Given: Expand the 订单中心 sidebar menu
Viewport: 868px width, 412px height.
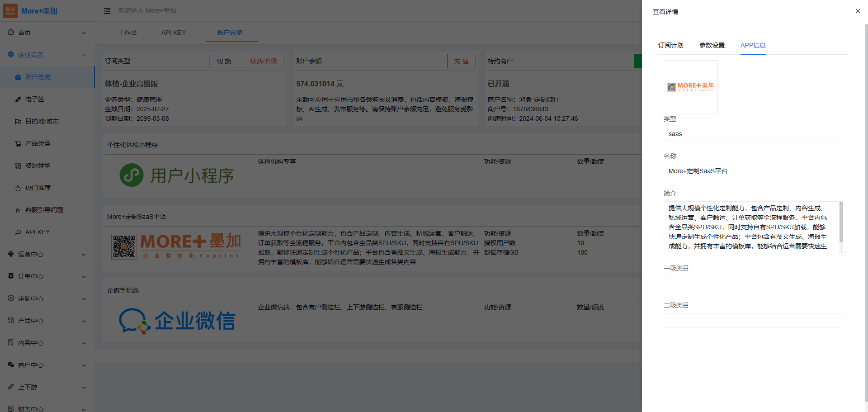Looking at the screenshot, I should pos(84,277).
